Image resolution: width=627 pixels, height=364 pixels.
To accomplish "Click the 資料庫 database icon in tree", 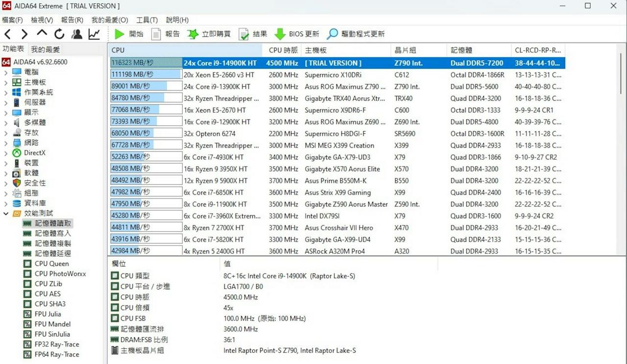I will 17,203.
